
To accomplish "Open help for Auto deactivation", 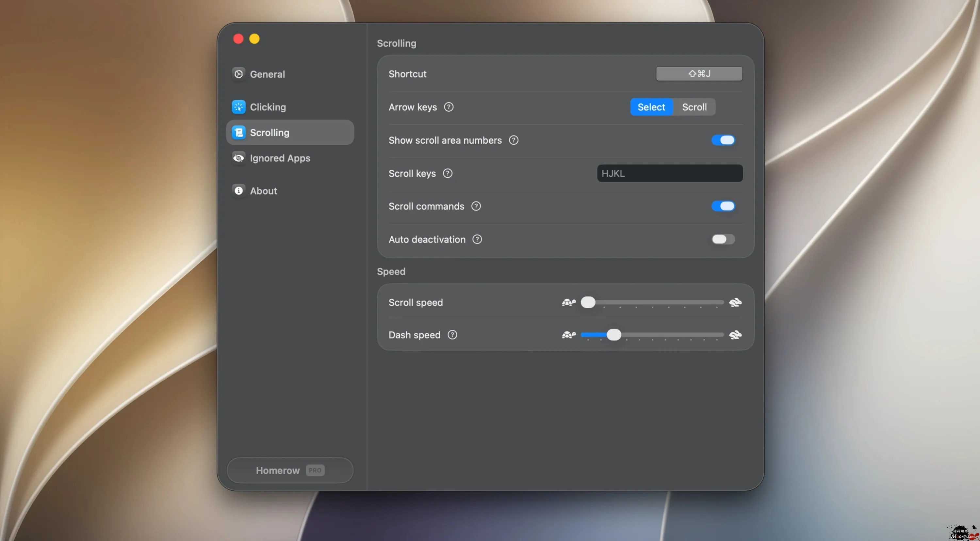I will [x=477, y=239].
